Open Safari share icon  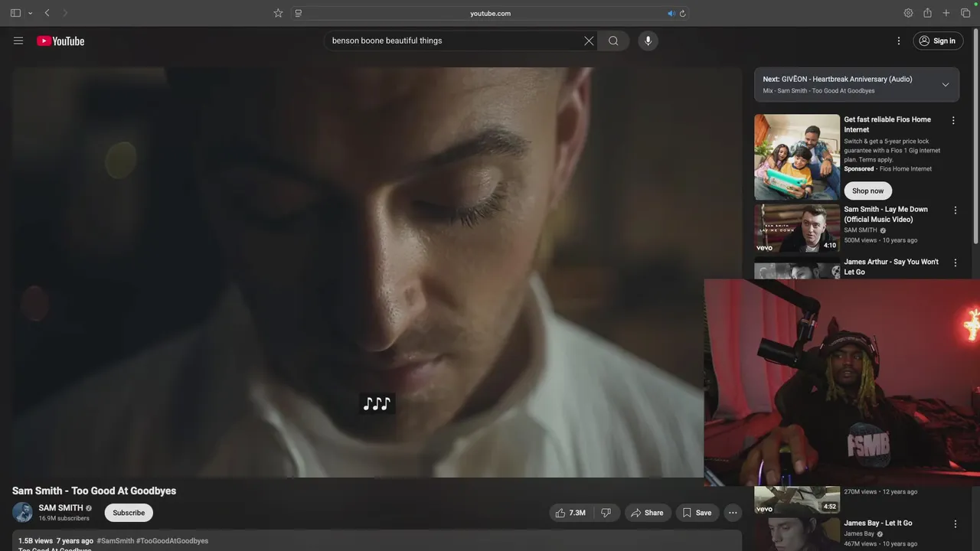pos(927,13)
